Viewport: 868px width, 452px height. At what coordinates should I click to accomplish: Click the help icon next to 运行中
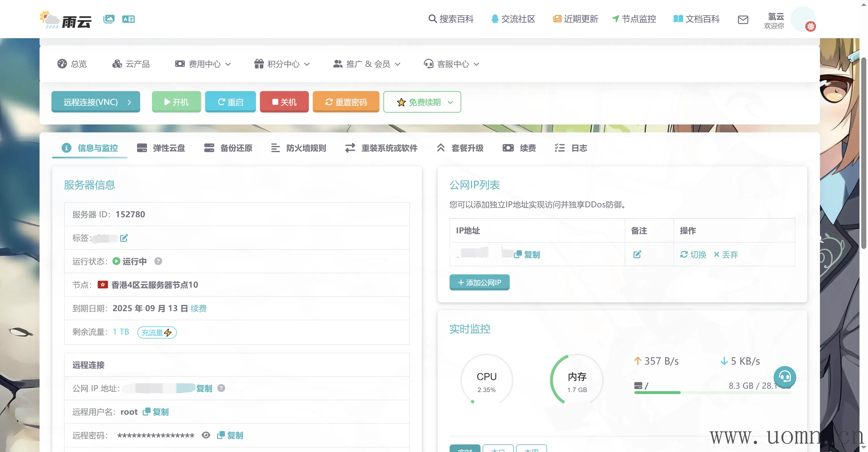point(158,261)
